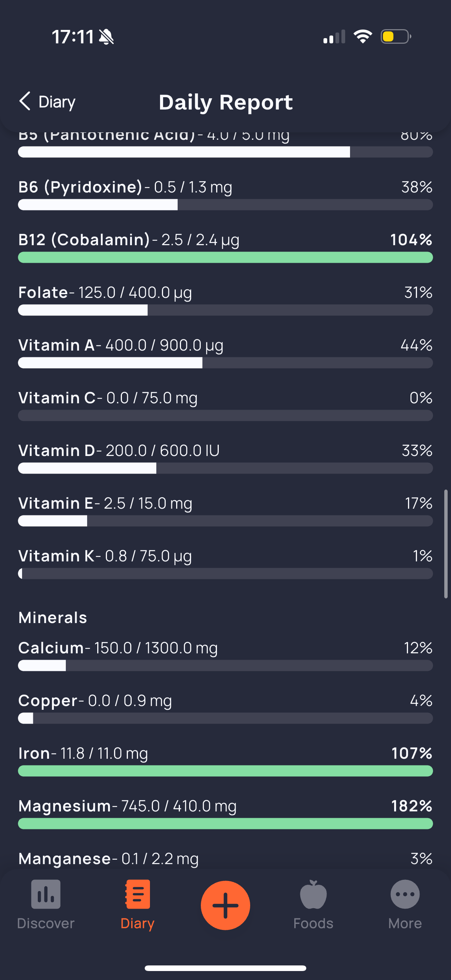Open the More three-dots icon

405,894
